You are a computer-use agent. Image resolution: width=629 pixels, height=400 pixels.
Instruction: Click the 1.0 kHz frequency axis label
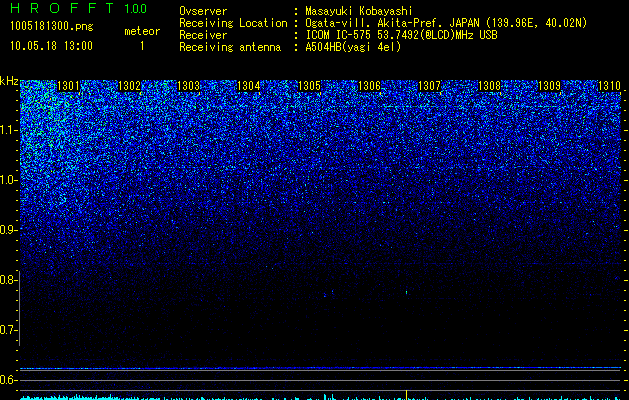click(x=8, y=180)
